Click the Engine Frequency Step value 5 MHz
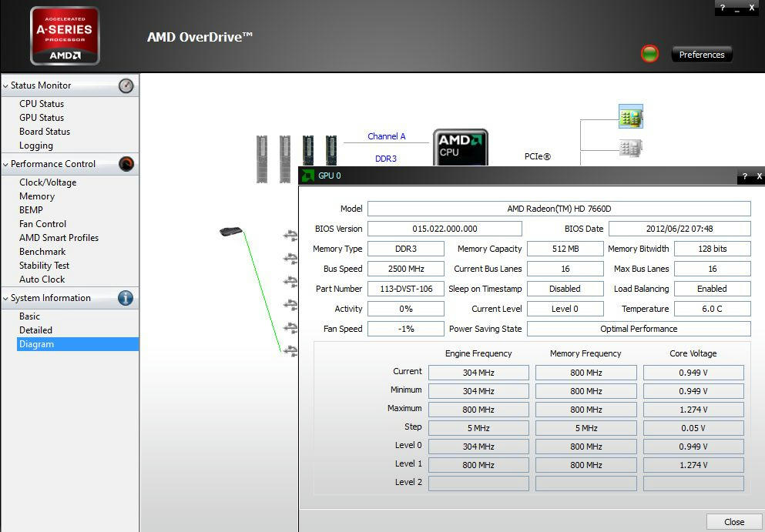The image size is (765, 532). click(478, 428)
